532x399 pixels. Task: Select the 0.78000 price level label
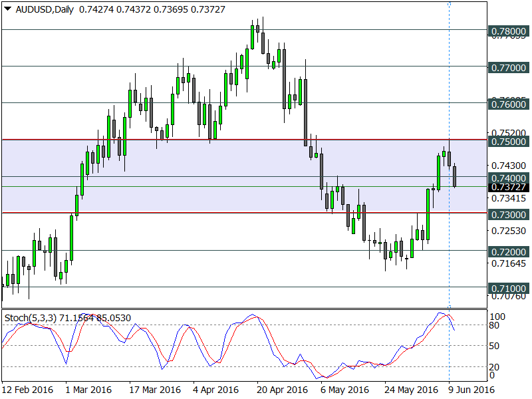508,31
